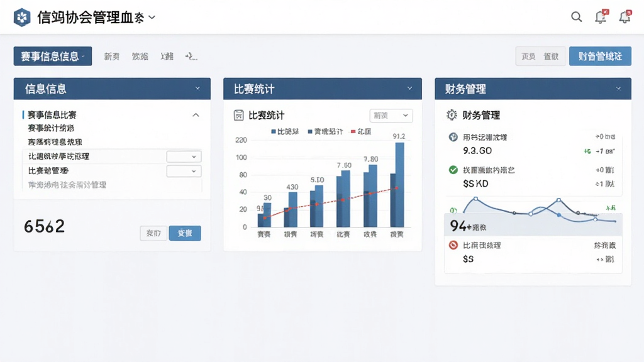Open the lower dropdown in 信息信息 panel

click(x=184, y=171)
